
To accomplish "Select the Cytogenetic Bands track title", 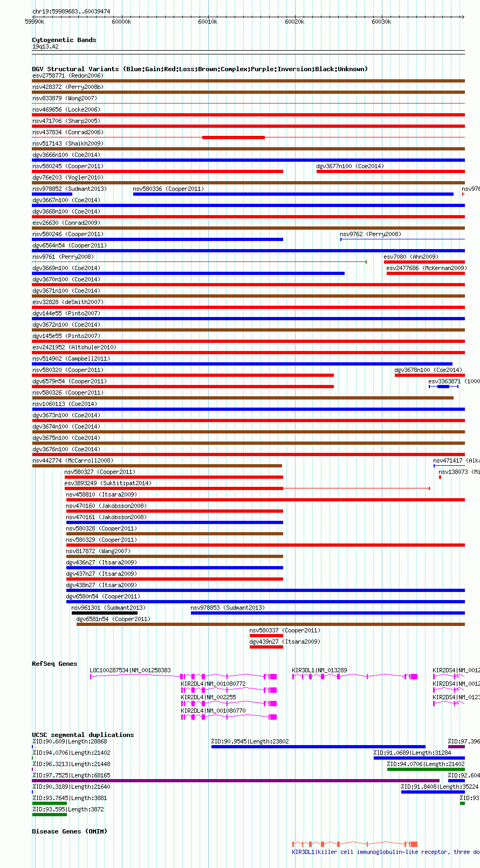I will [64, 40].
